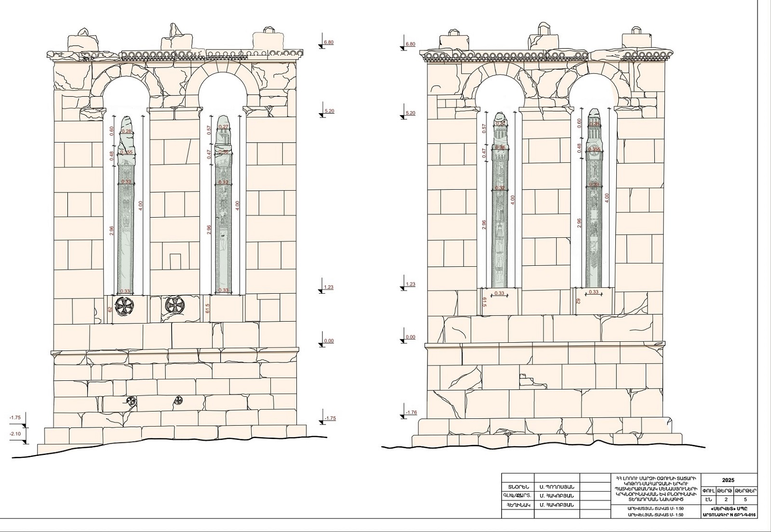Click the cross medallion under the central pier
The height and width of the screenshot is (532, 771).
174,304
